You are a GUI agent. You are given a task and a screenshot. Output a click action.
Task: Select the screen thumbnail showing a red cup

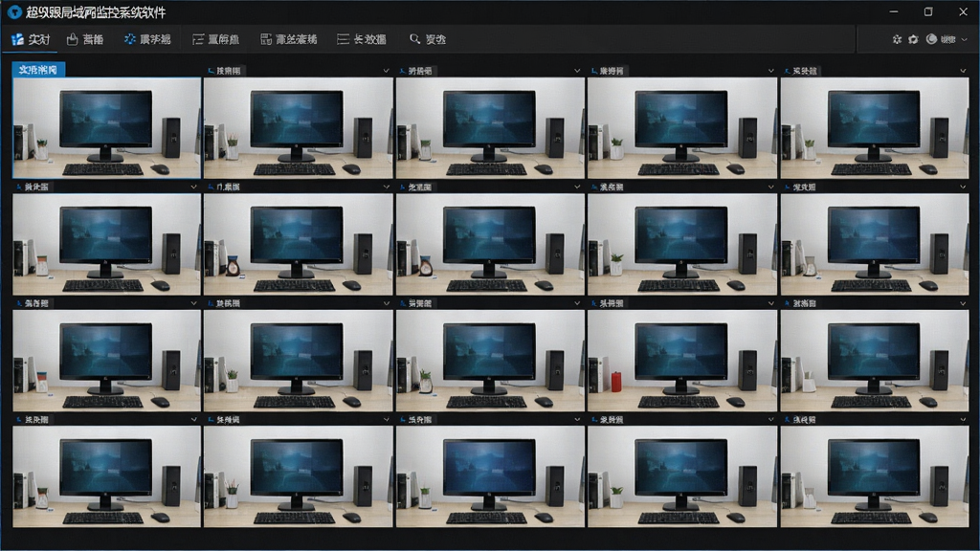681,361
